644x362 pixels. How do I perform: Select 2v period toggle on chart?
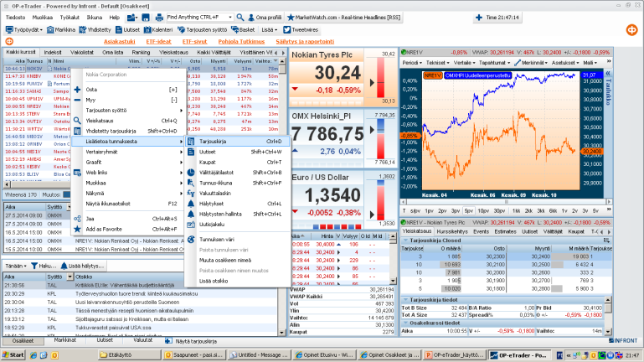coord(574,211)
